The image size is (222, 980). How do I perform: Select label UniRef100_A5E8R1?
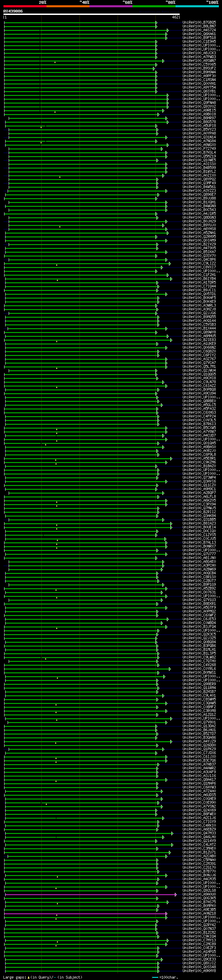(x=199, y=459)
